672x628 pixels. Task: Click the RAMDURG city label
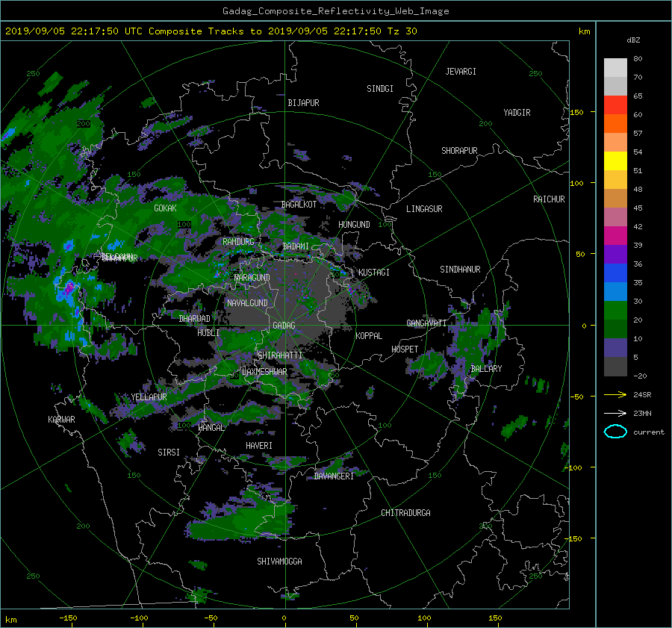[x=238, y=242]
